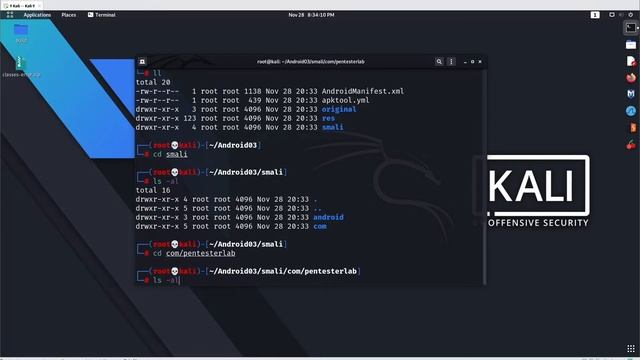Click the volume icon in top bar
This screenshot has width=640, height=360.
pos(621,15)
